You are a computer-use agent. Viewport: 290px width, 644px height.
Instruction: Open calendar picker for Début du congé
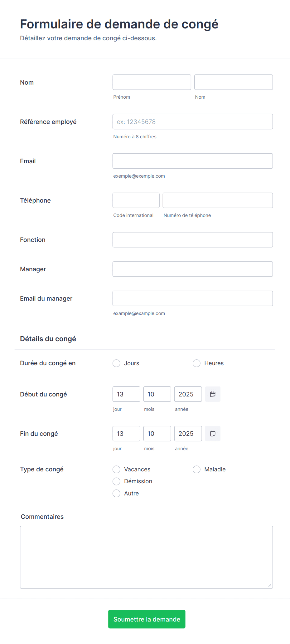coord(213,394)
